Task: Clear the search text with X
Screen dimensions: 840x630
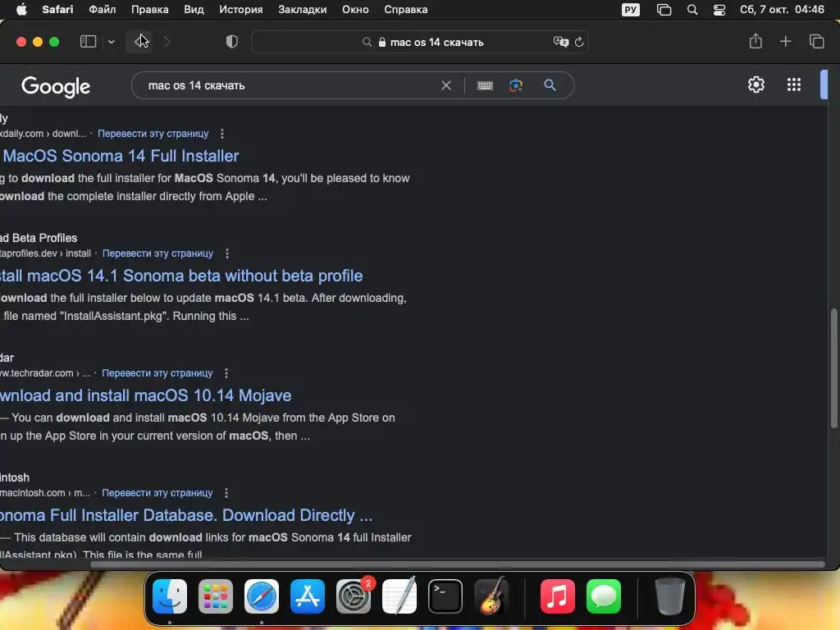Action: coord(445,85)
